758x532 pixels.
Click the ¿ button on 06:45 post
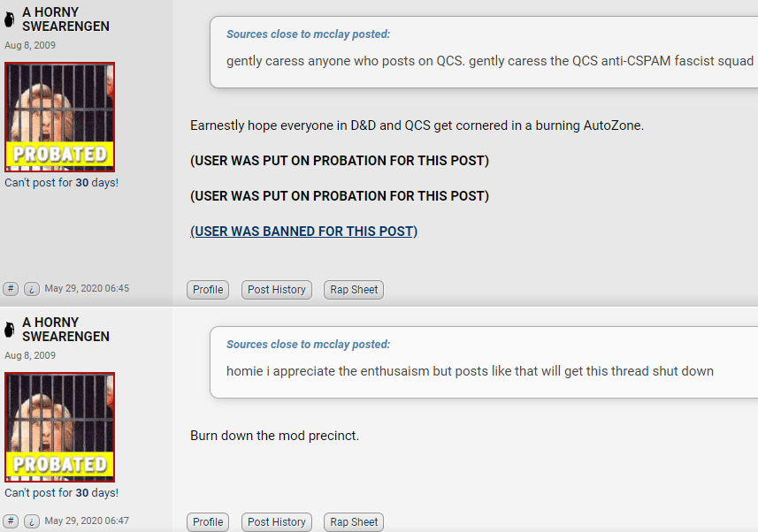(x=32, y=289)
